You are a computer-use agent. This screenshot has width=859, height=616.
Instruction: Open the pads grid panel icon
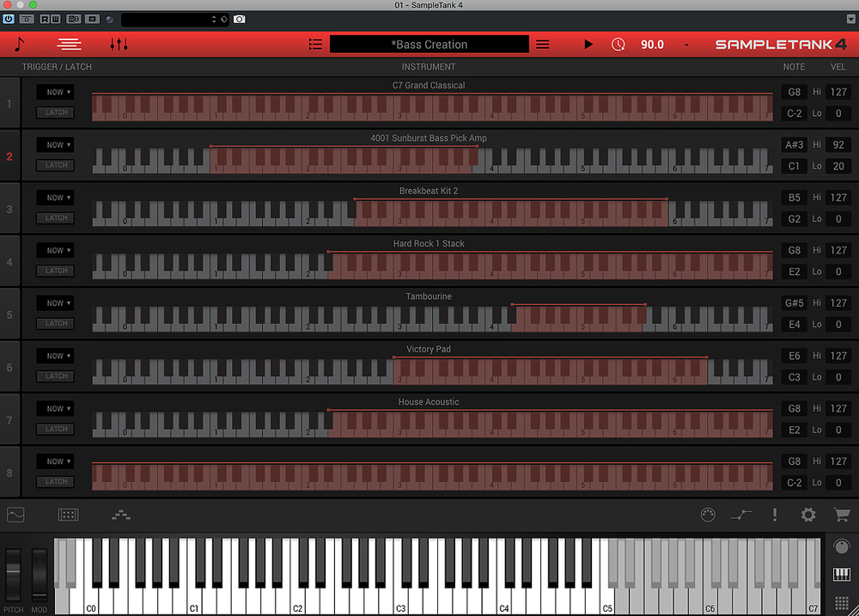(x=69, y=515)
